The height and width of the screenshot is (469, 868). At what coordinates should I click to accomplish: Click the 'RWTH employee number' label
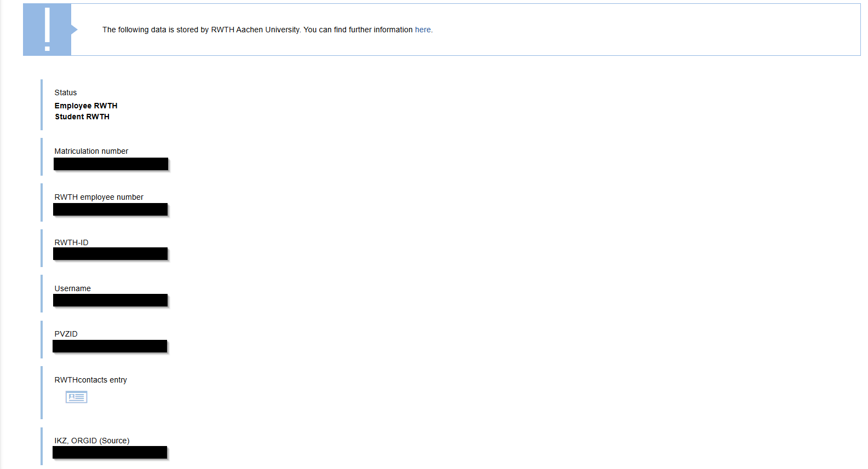coord(99,197)
